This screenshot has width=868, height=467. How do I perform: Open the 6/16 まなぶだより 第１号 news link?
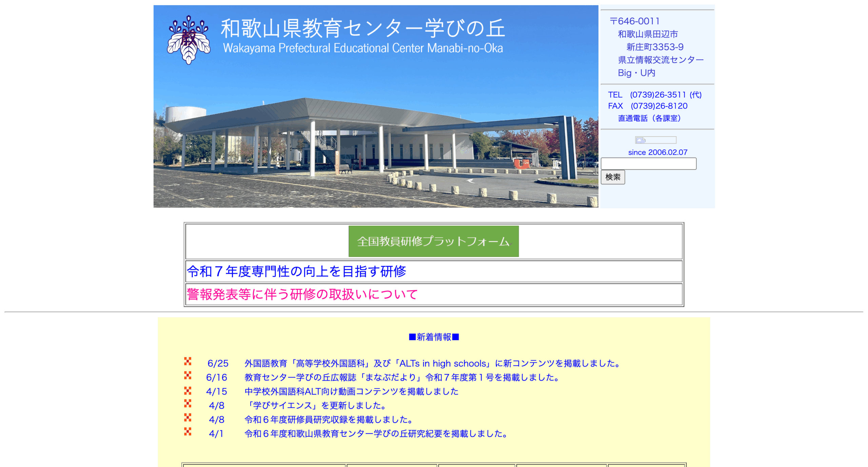point(402,377)
